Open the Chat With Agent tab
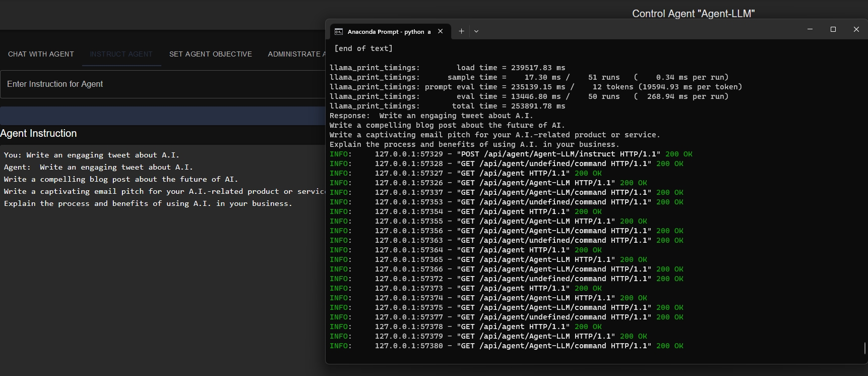868x376 pixels. pos(41,54)
